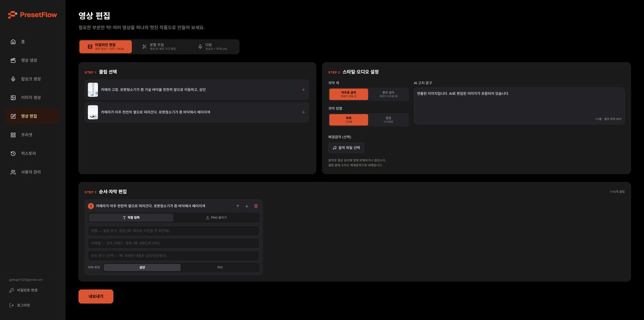Click the account email in the sidebar
Image resolution: width=644 pixels, height=320 pixels.
[26, 279]
